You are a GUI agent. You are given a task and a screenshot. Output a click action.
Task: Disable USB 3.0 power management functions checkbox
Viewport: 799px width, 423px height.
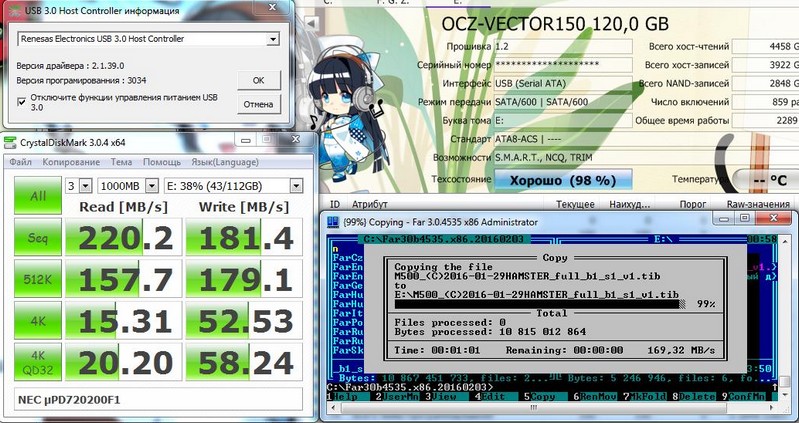click(21, 102)
